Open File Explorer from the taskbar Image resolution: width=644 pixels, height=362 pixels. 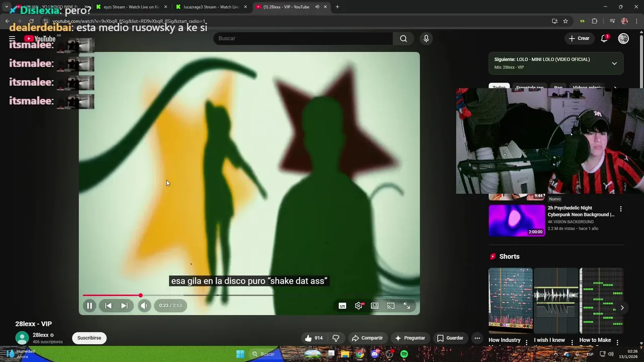point(345,354)
